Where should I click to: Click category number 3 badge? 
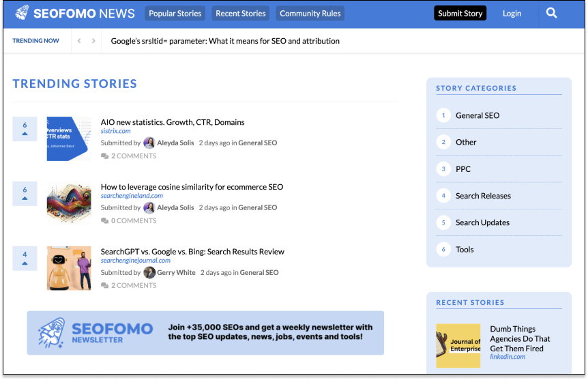click(x=443, y=169)
